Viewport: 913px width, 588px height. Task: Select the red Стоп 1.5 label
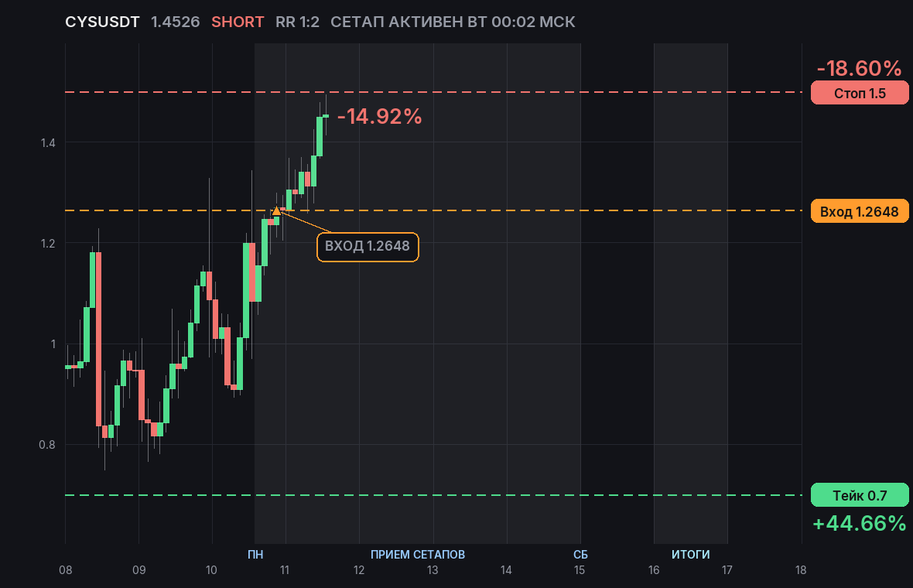(860, 93)
